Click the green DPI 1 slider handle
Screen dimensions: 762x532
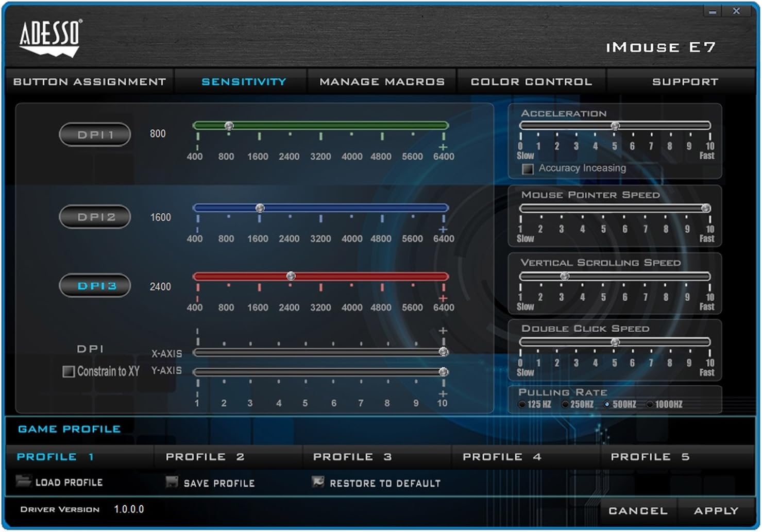229,126
